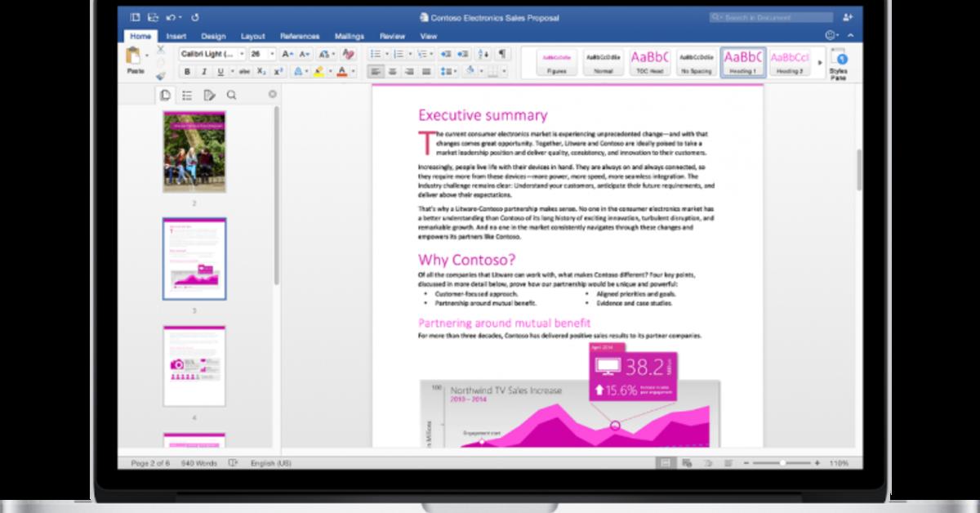Click the Cut scissors icon
Screen dimensions: 980x513
[160, 48]
